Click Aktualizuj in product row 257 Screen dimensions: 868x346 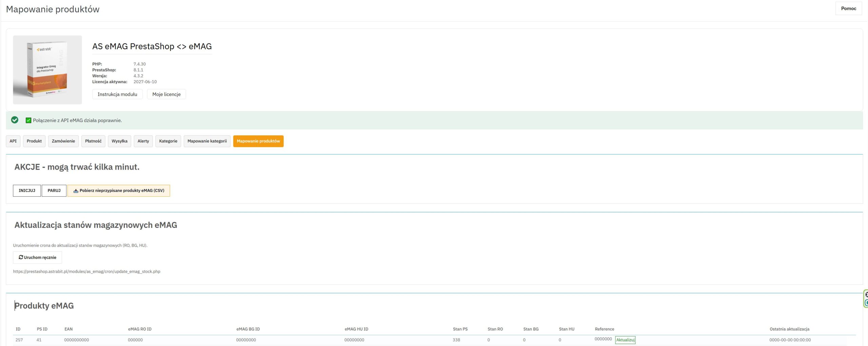(x=625, y=340)
